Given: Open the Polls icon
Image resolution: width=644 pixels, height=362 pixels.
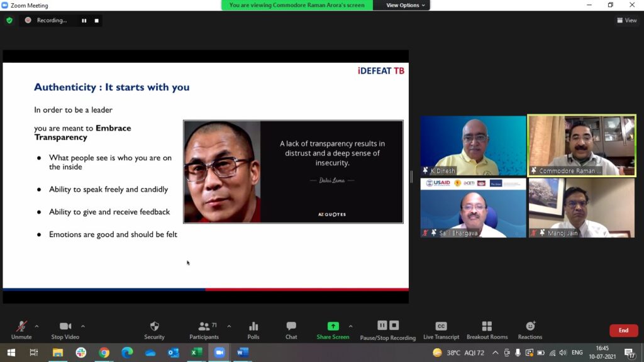Looking at the screenshot, I should pos(253,330).
